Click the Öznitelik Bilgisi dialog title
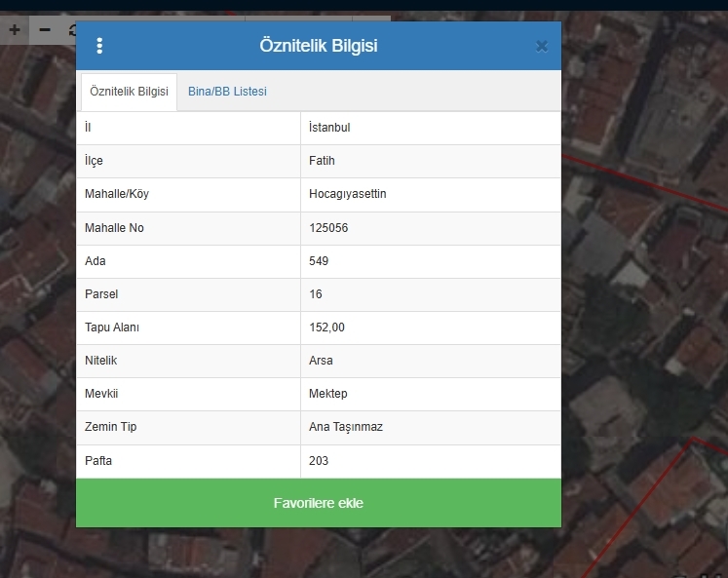Viewport: 728px width, 578px height. 319,46
